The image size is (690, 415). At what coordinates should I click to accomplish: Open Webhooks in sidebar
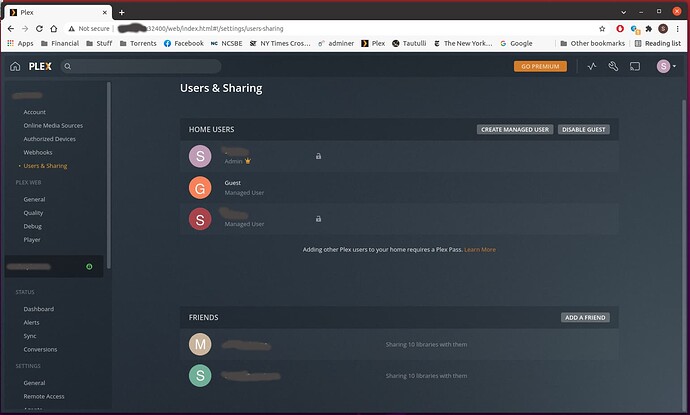click(38, 152)
